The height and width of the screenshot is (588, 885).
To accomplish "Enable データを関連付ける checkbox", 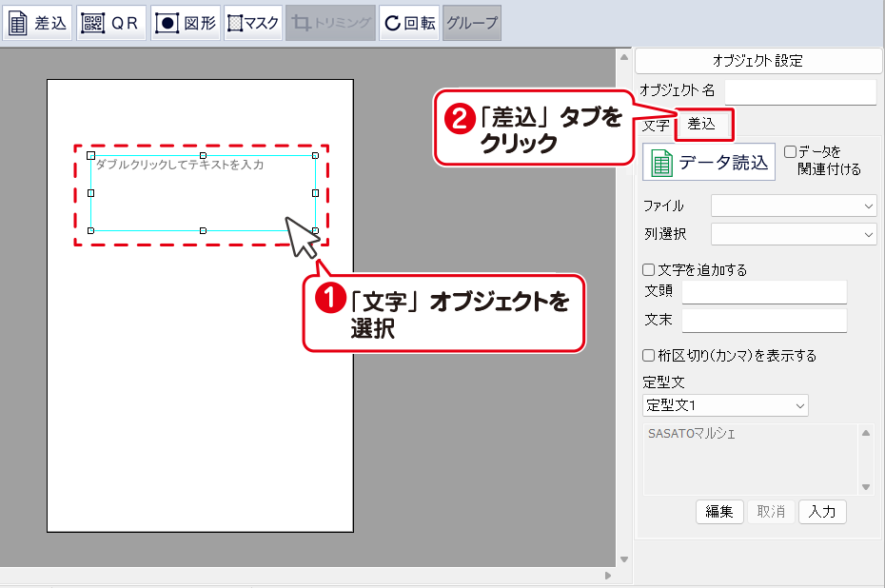I will (x=790, y=151).
